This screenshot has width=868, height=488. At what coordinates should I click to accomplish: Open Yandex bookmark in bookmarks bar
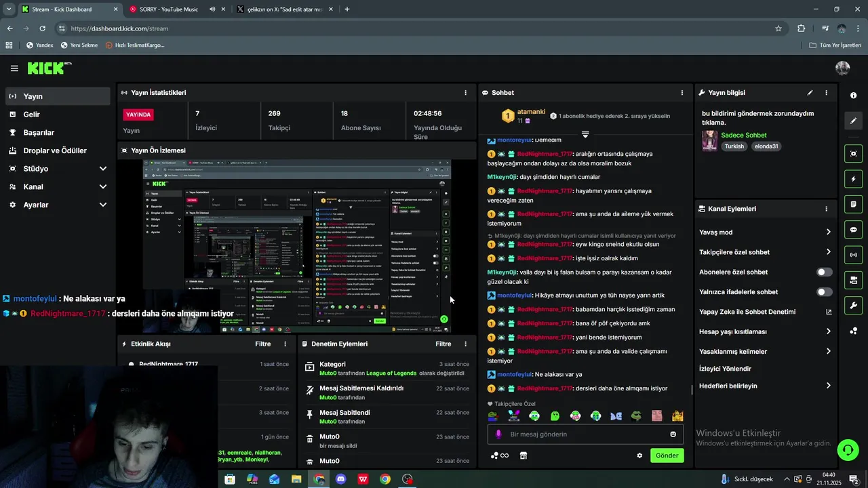40,45
